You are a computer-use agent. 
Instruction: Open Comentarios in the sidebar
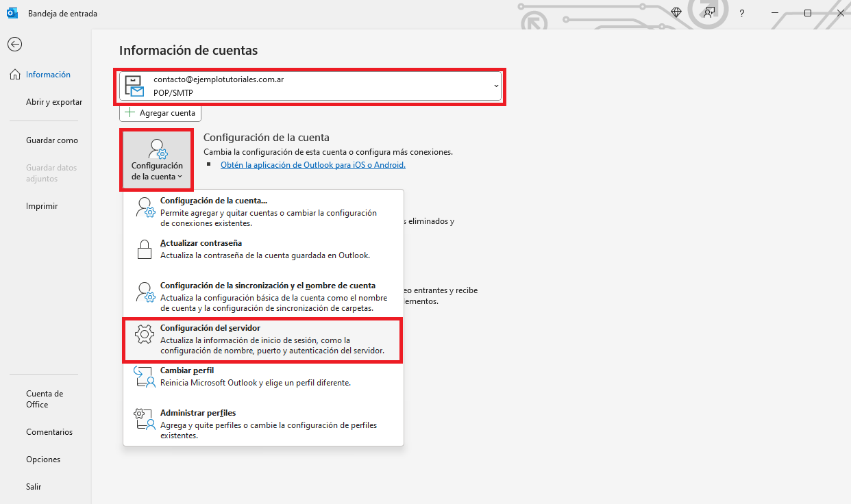(49, 432)
